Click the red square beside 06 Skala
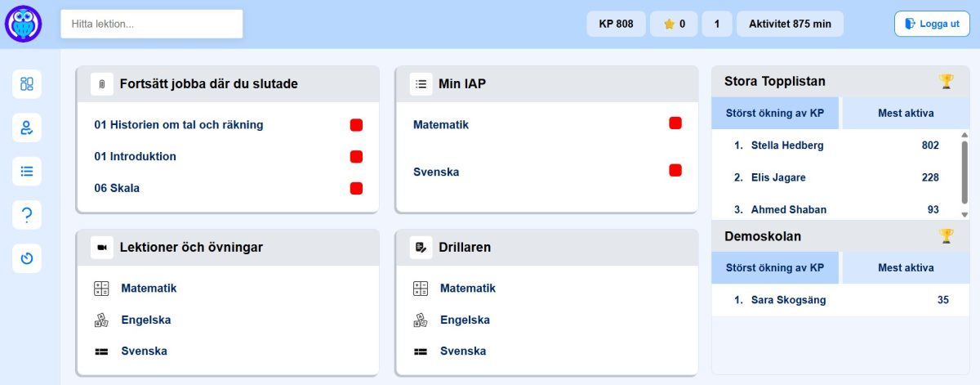This screenshot has width=980, height=385. (356, 188)
